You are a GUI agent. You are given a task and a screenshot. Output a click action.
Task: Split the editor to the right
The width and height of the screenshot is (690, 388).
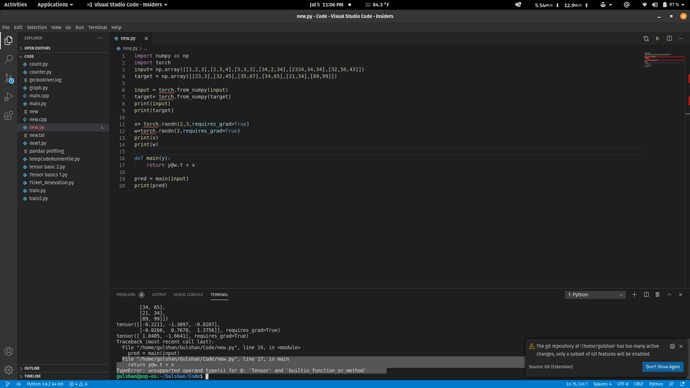pyautogui.click(x=669, y=38)
